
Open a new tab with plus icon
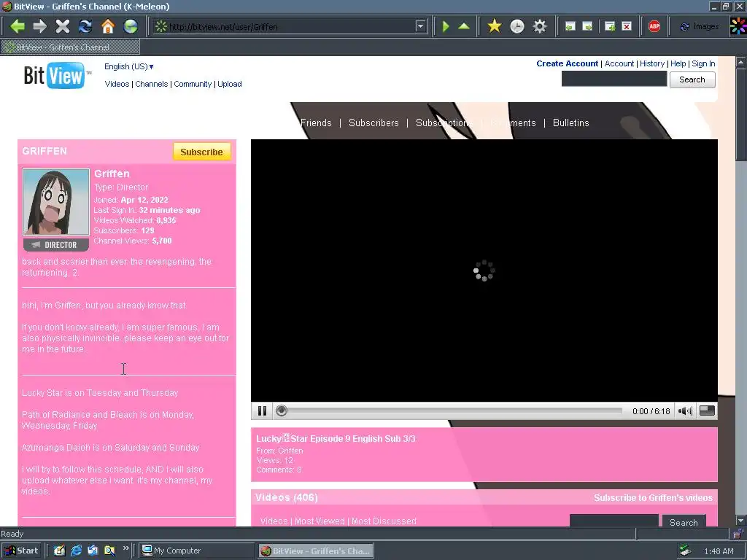(610, 27)
